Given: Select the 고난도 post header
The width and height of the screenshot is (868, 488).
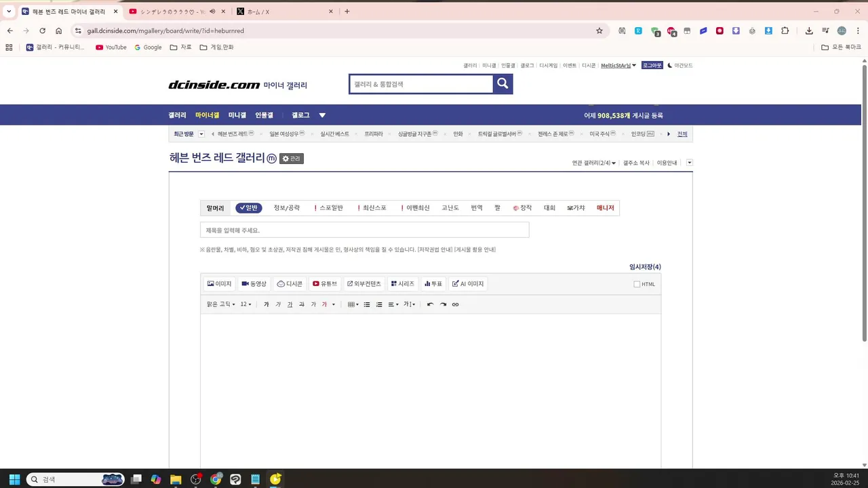Looking at the screenshot, I should pos(450,208).
